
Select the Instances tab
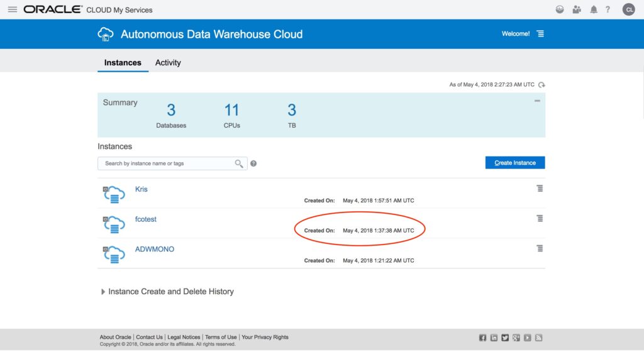[123, 63]
